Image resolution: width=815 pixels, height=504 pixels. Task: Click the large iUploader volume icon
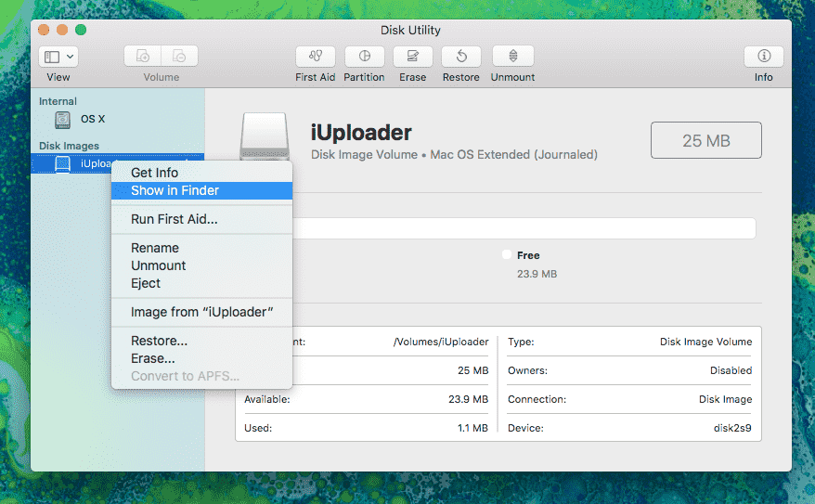tap(264, 136)
